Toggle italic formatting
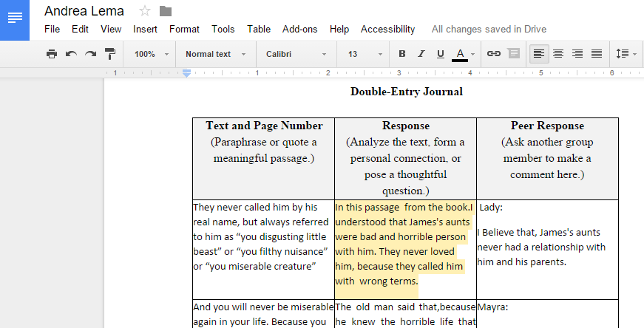Screen dimensions: 644x328 coord(421,54)
